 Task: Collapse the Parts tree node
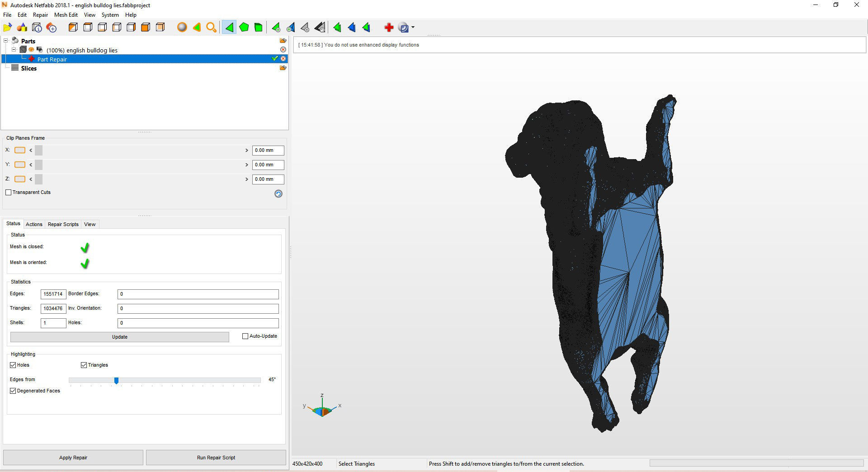(x=6, y=41)
